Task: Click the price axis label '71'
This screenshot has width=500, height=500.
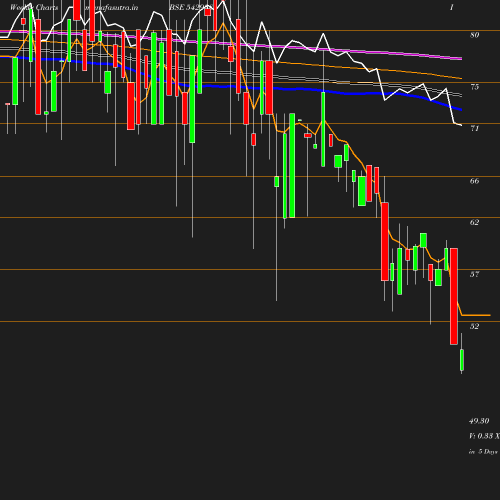Action: [x=475, y=128]
